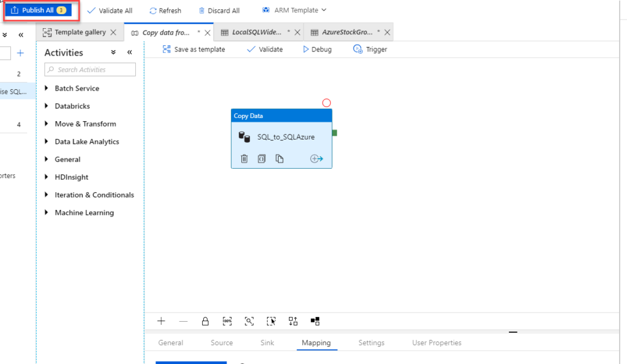Open the Sink properties tab

pos(267,343)
